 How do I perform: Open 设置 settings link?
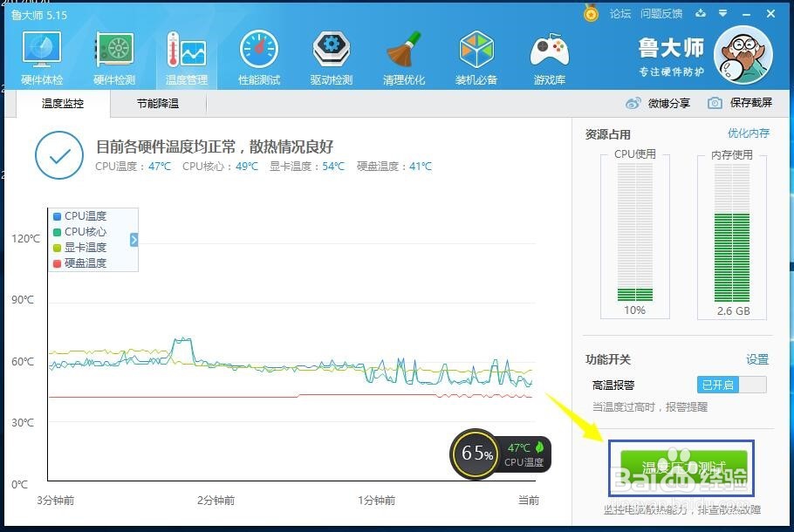[x=757, y=359]
